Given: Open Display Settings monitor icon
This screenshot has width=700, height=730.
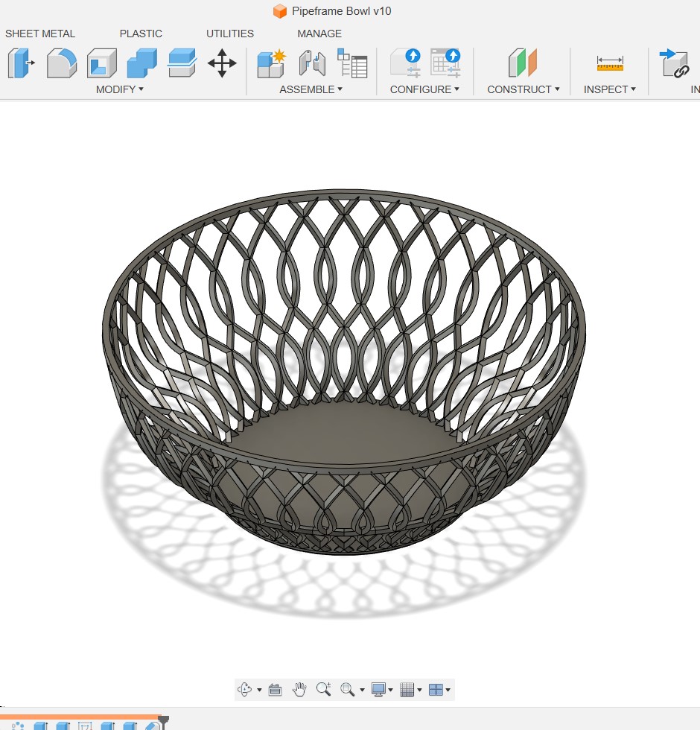Looking at the screenshot, I should pos(378,690).
